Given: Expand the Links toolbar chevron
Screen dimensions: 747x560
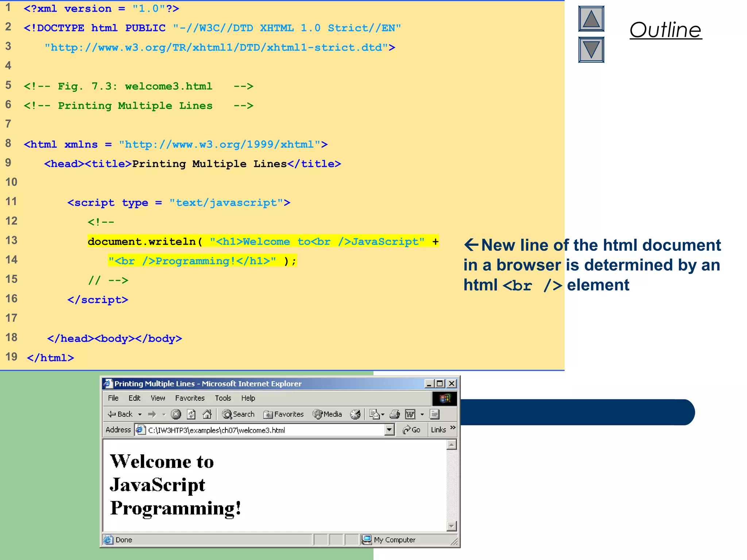Looking at the screenshot, I should (453, 427).
